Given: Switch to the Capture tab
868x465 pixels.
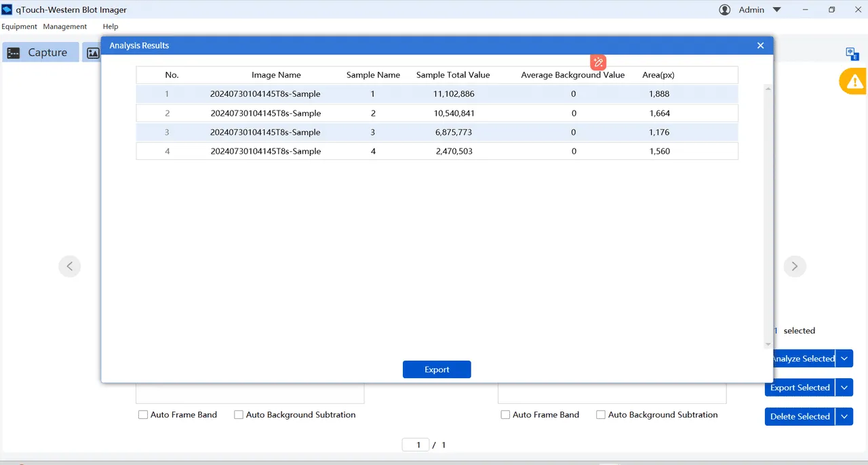Looking at the screenshot, I should (x=40, y=52).
